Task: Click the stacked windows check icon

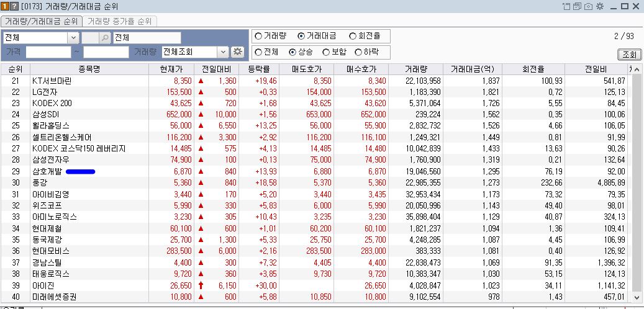Action: click(578, 6)
